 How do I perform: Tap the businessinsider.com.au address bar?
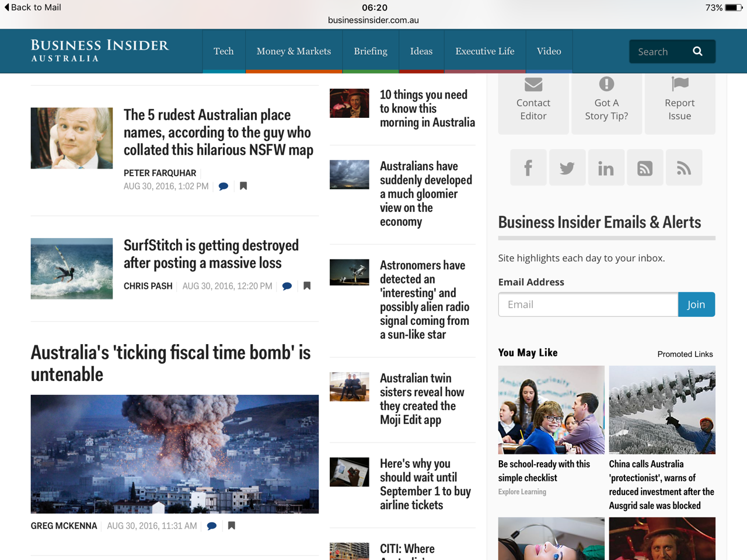[373, 20]
